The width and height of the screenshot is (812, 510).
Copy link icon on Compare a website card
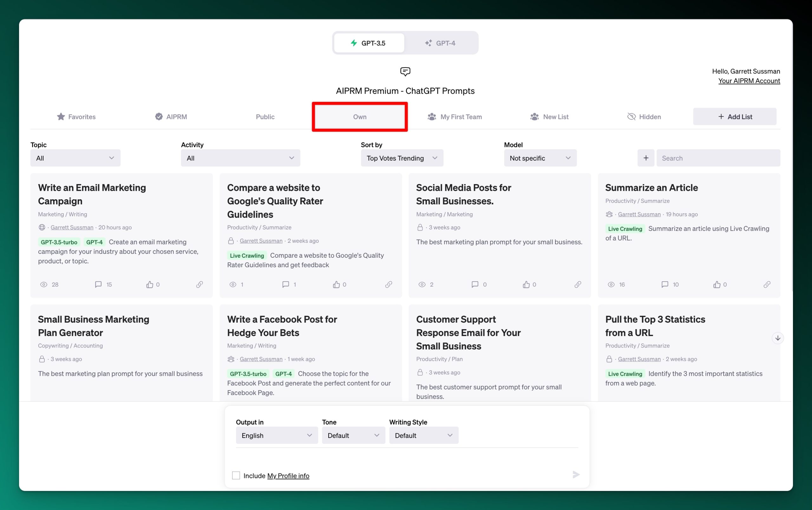(389, 284)
